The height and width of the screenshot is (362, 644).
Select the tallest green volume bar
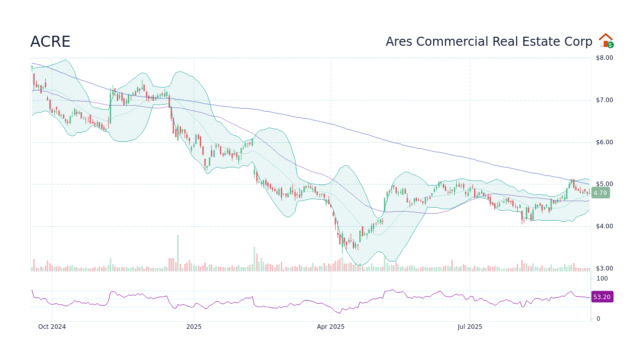177,251
